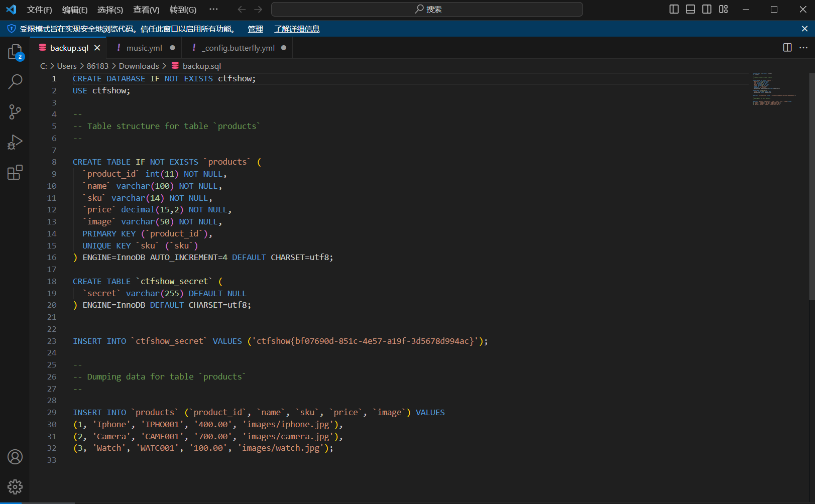Click the 管理 link in banner
Viewport: 815px width, 504px height.
click(255, 29)
